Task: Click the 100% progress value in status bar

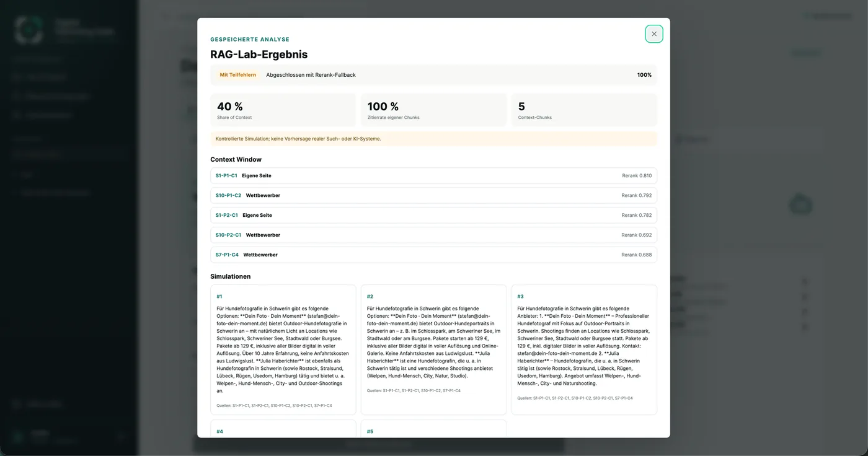Action: [x=644, y=75]
